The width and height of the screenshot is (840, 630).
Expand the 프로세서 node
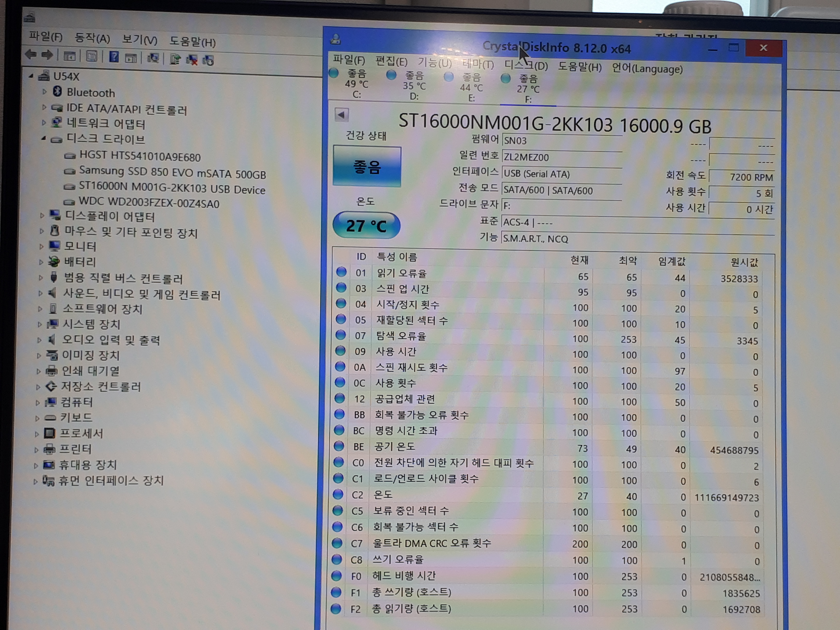pos(37,434)
